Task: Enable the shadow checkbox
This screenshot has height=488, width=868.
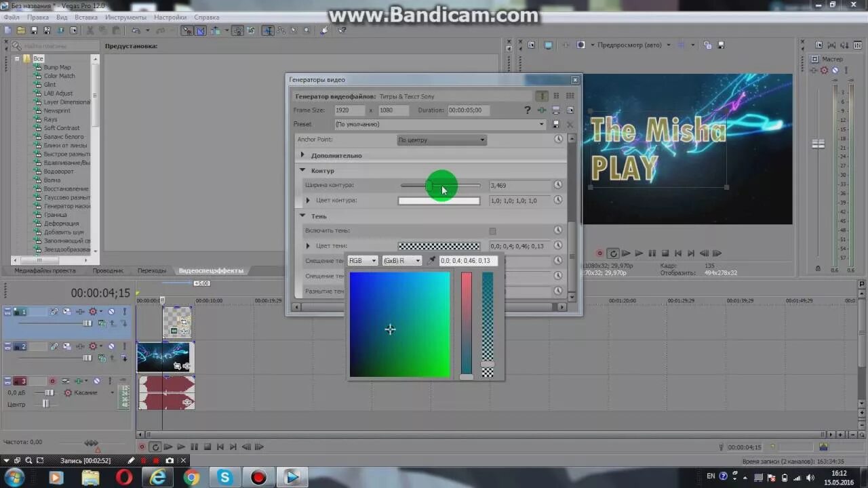Action: (x=492, y=231)
